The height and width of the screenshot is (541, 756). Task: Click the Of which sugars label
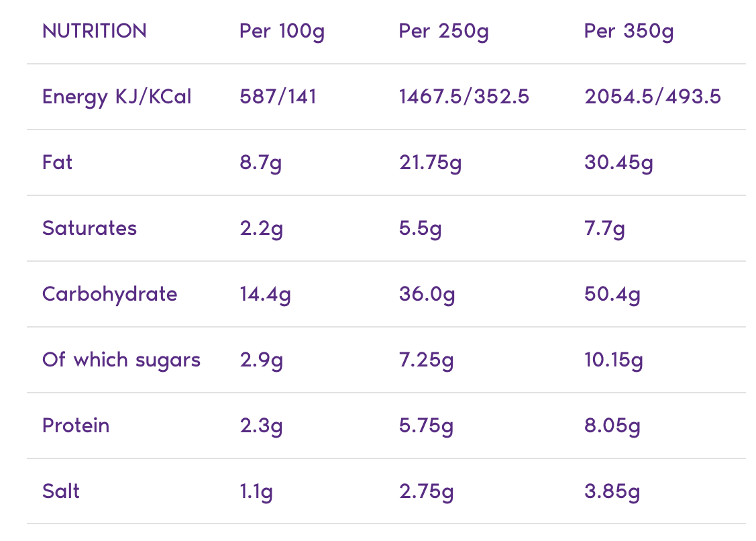[121, 360]
